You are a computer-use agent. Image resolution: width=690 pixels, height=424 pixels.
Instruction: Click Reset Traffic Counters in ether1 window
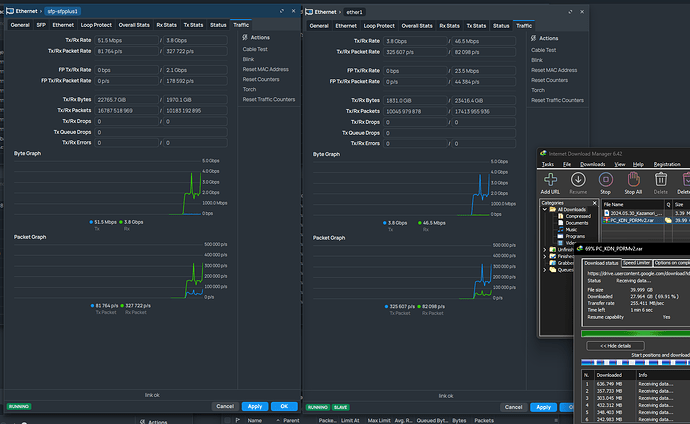pyautogui.click(x=557, y=100)
